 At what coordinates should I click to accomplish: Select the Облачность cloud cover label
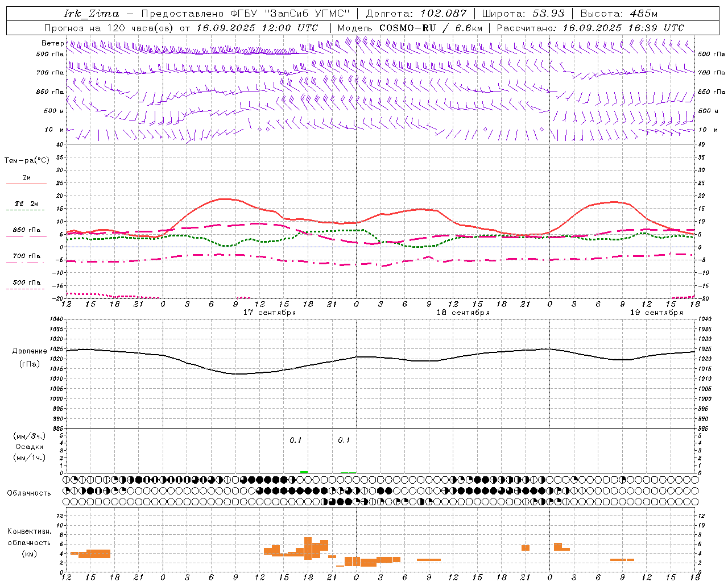29,493
